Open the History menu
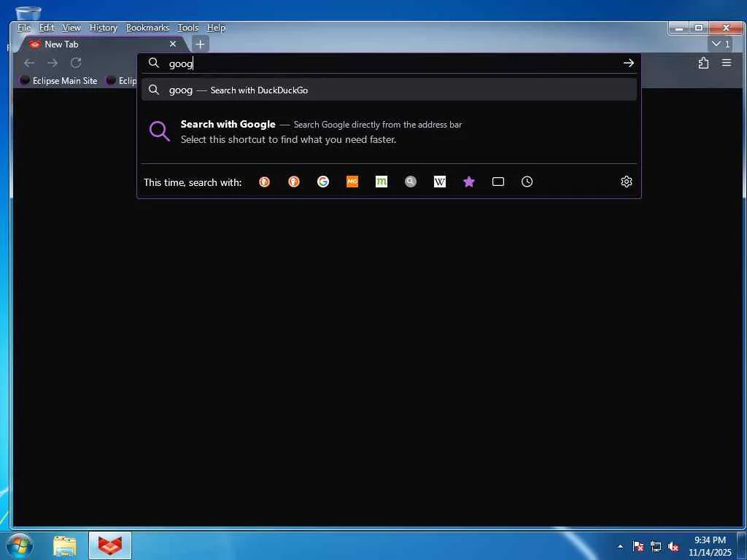Screen dimensions: 747x560 (x=104, y=28)
